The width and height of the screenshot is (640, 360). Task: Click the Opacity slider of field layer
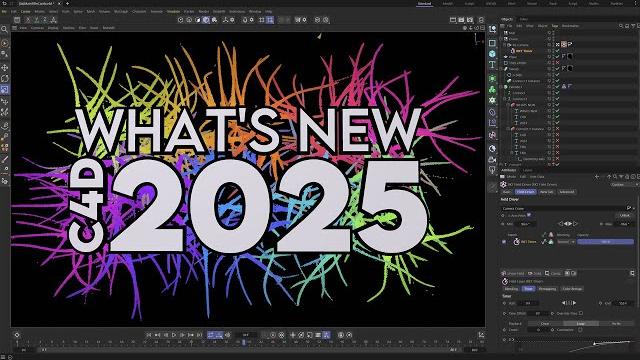[x=606, y=242]
